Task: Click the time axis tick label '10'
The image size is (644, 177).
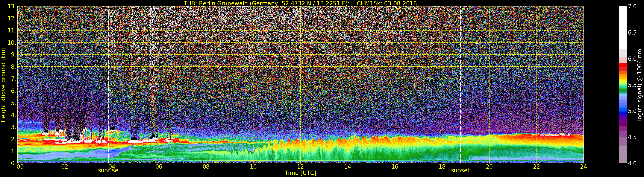Action: coord(253,167)
